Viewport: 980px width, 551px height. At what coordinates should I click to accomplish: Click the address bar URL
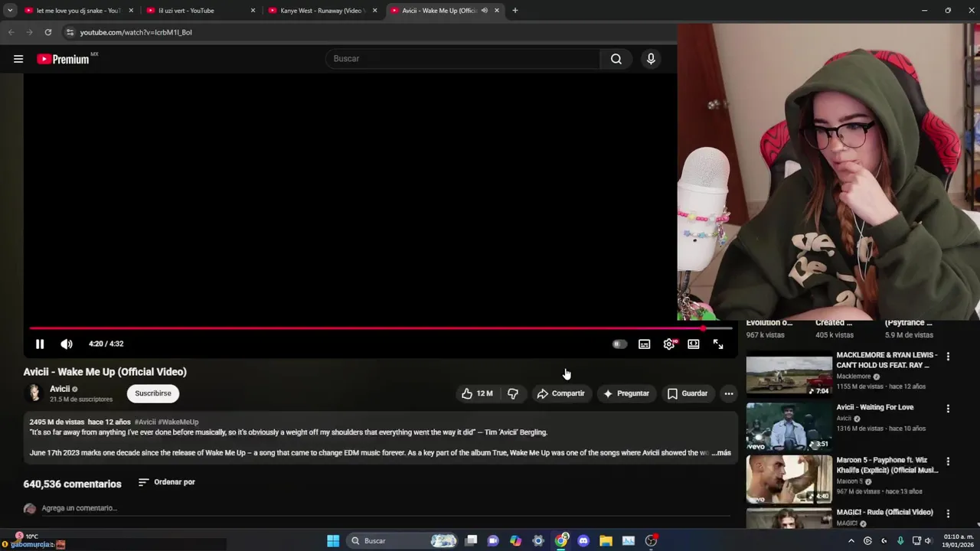coord(136,32)
